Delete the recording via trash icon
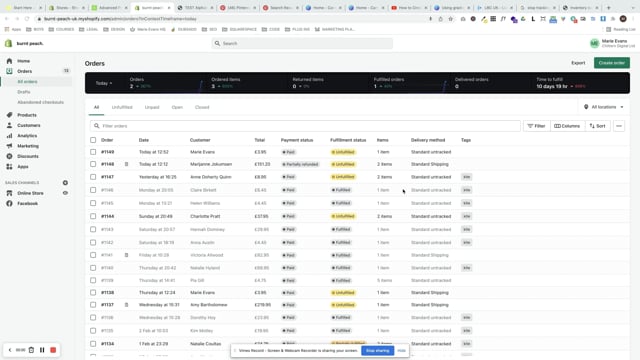The height and width of the screenshot is (360, 640). pos(31,350)
